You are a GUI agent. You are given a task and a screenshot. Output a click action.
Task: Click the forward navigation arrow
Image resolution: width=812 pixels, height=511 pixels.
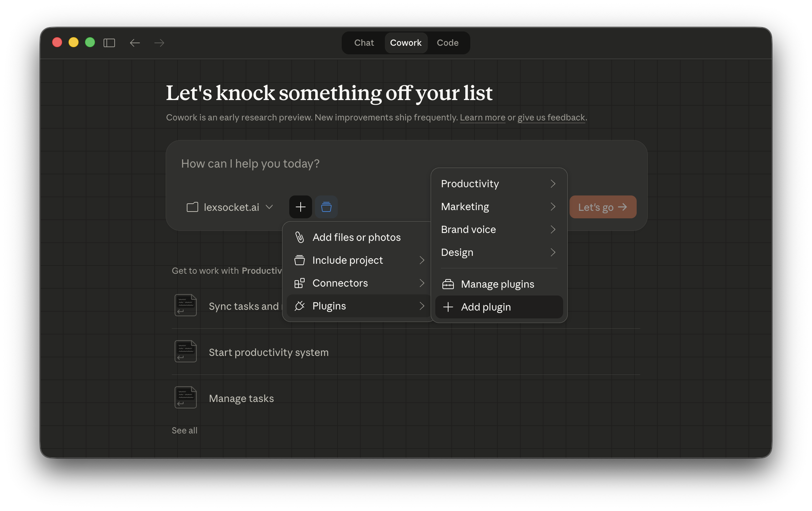(159, 43)
